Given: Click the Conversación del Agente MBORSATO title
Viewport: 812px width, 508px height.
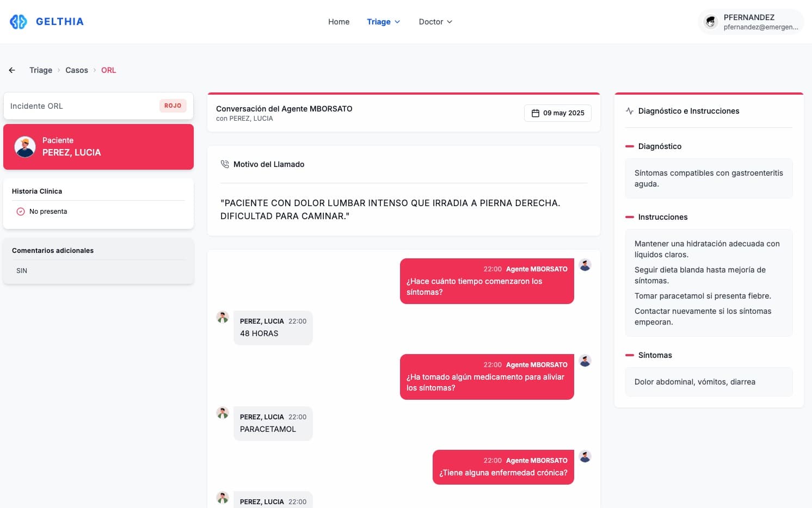Looking at the screenshot, I should pos(284,109).
